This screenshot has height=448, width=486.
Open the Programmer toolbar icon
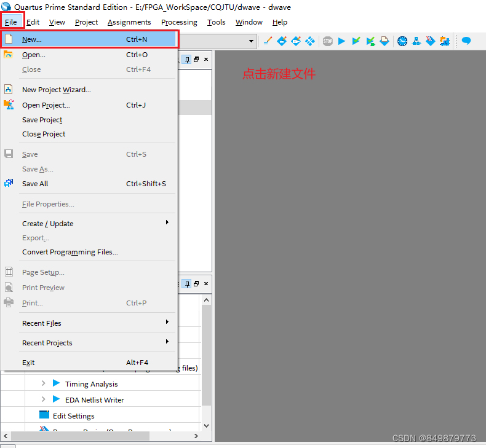point(431,41)
